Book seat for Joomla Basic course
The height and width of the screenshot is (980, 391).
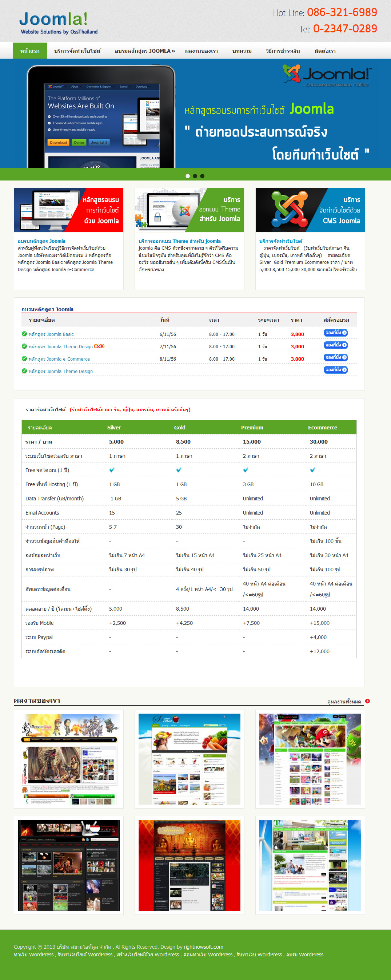[336, 333]
